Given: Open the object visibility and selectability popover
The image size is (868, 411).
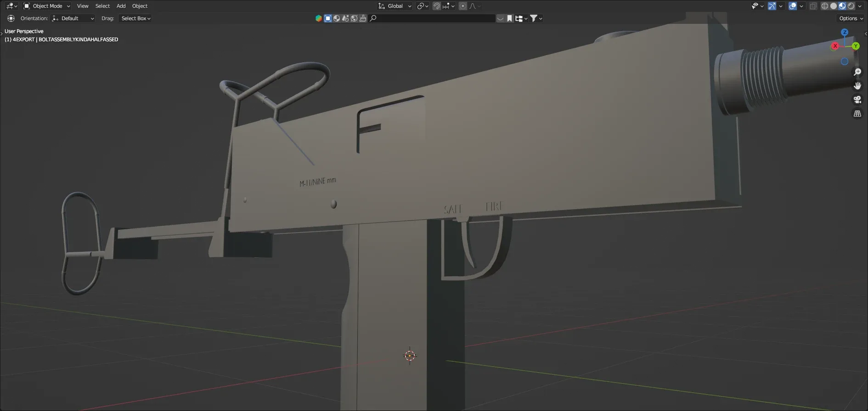Looking at the screenshot, I should pos(758,6).
